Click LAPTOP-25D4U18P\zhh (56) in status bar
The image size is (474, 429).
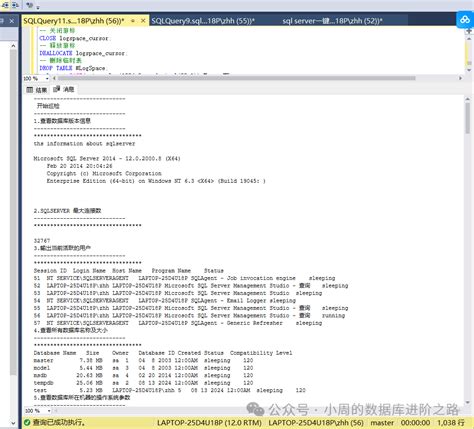[316, 423]
